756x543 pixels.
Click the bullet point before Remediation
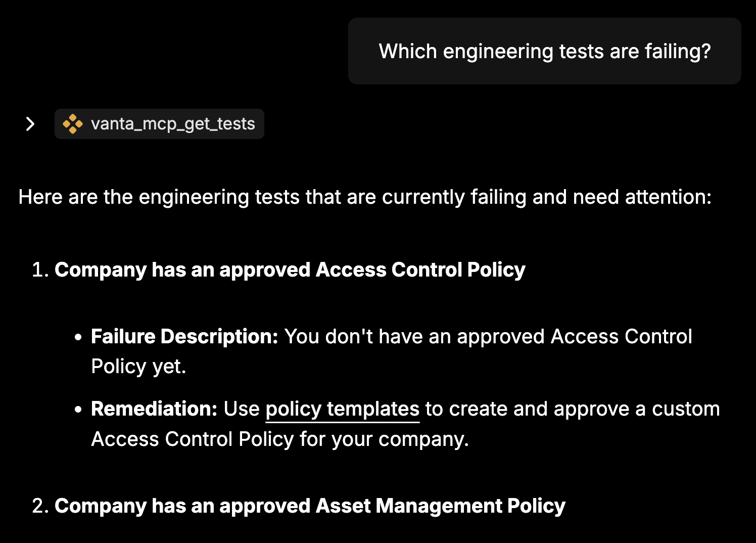pos(78,410)
